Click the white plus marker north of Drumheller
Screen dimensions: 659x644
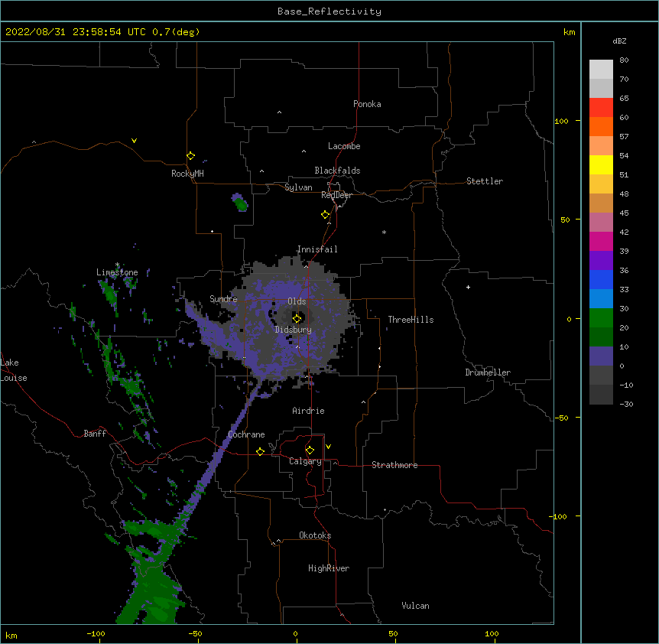(x=468, y=287)
